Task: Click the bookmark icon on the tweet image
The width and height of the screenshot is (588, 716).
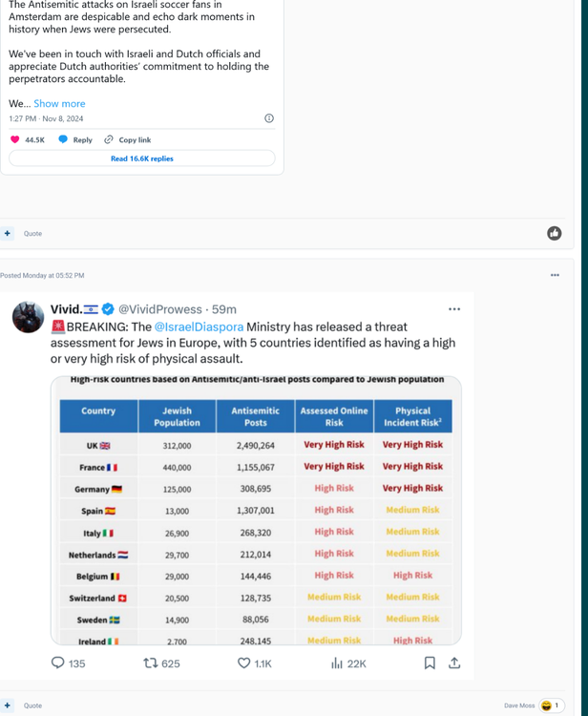Action: tap(430, 663)
